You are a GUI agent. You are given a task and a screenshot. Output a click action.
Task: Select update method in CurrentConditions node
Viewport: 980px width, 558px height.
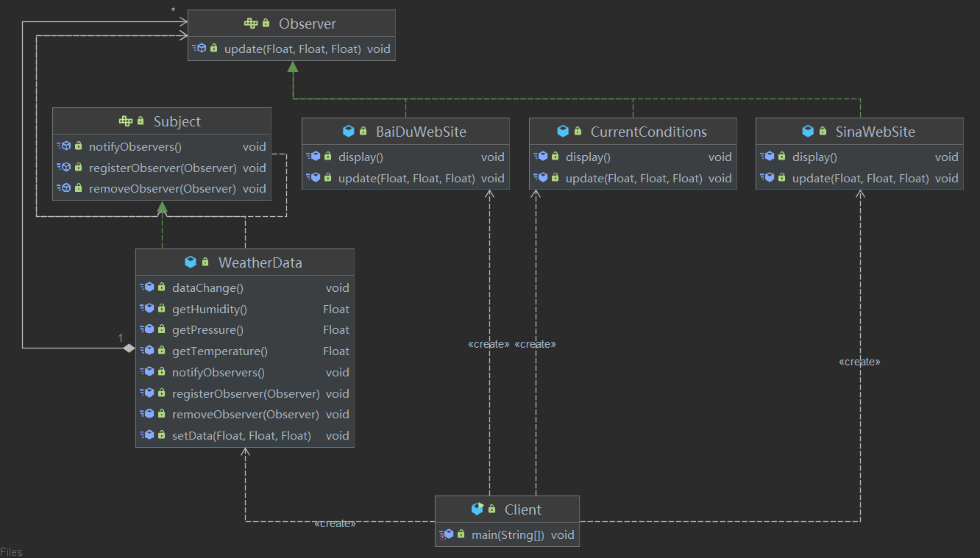[633, 178]
